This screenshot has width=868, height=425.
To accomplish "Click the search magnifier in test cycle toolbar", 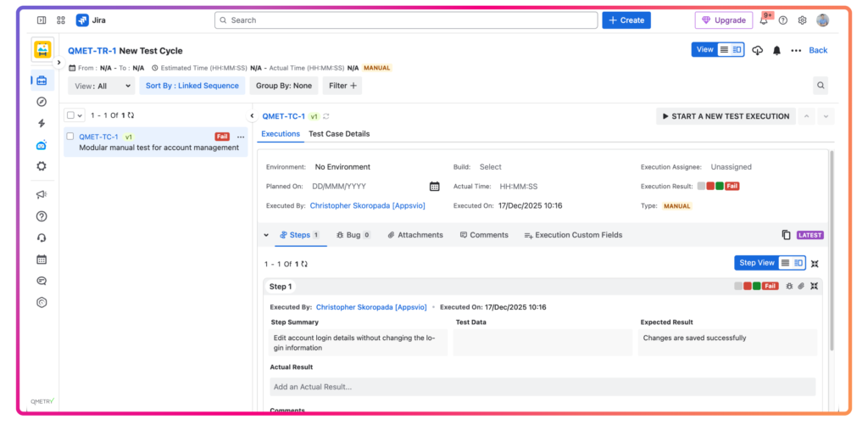I will pos(820,86).
